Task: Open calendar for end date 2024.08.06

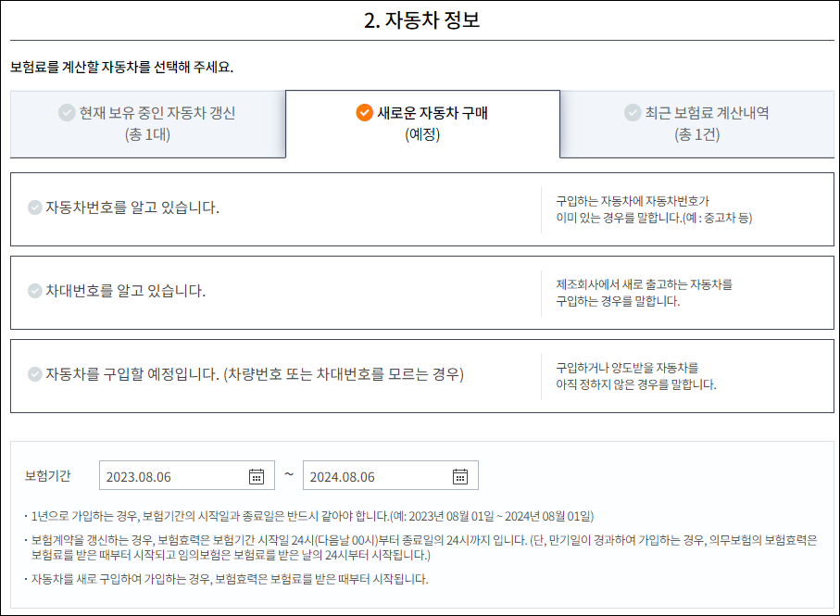Action: [x=460, y=476]
